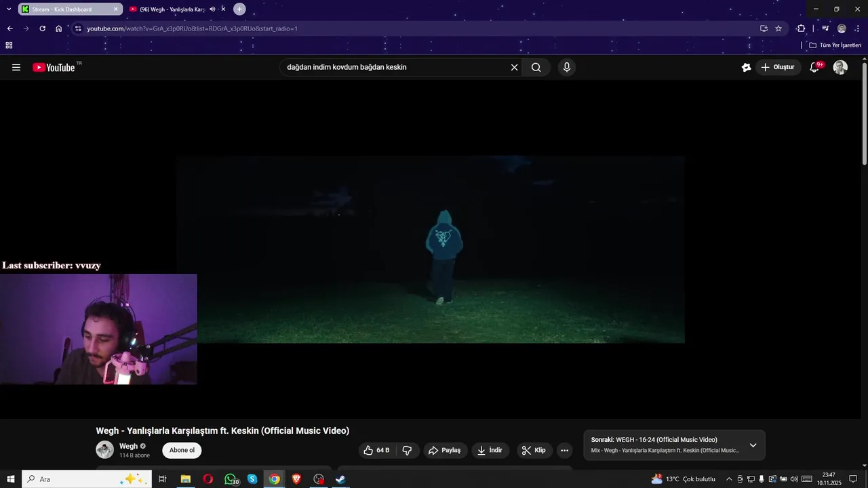Open the browser home page
Image resolution: width=868 pixels, height=488 pixels.
coord(58,28)
